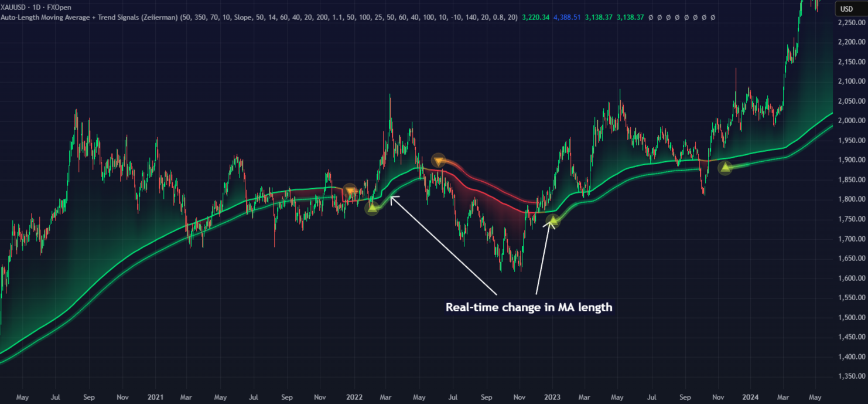Click the 2022 label on the time axis

coord(354,397)
